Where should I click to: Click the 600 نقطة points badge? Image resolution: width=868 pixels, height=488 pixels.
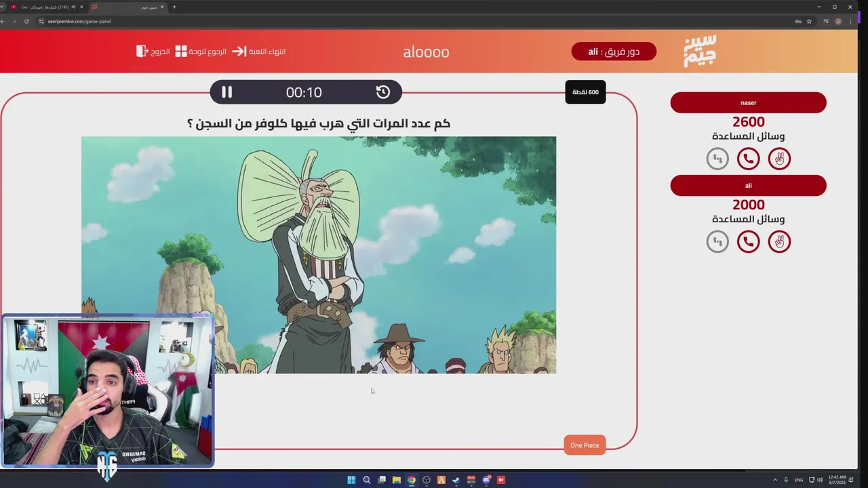point(585,92)
